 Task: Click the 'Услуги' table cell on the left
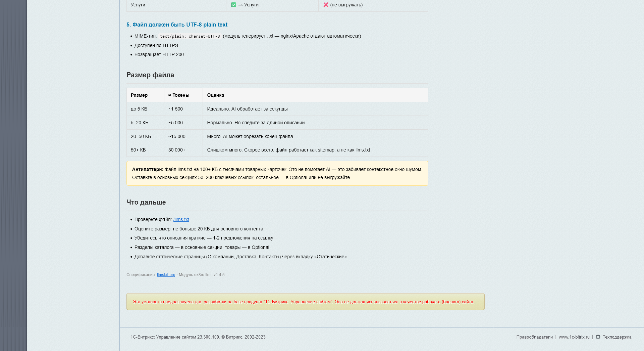[137, 5]
